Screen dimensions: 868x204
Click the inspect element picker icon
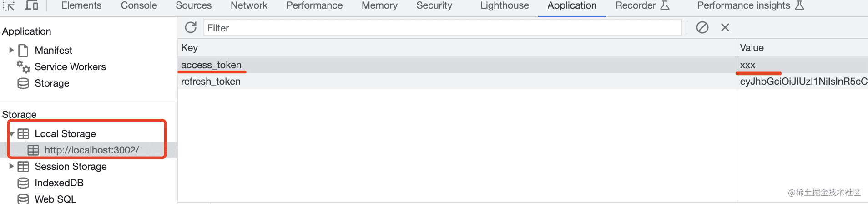9,5
